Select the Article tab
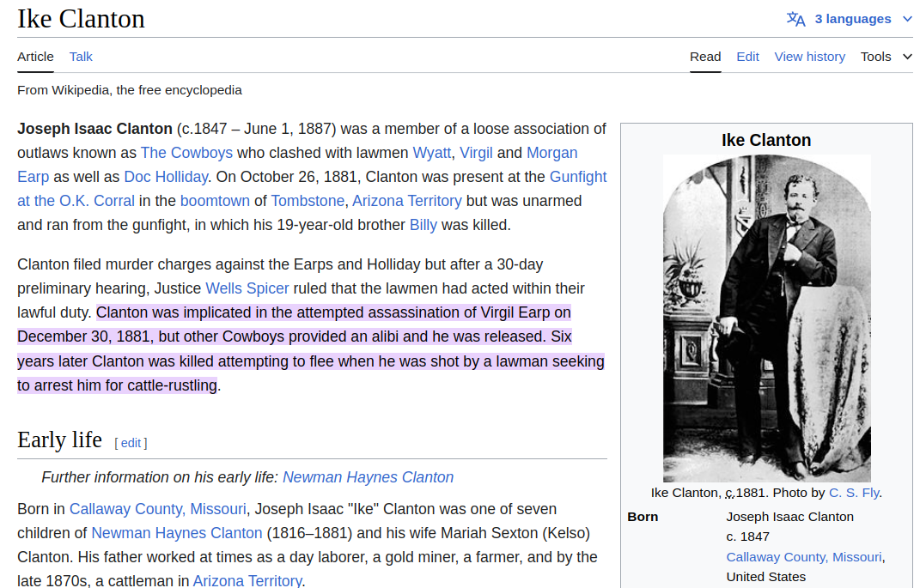The width and height of the screenshot is (920, 588). (x=35, y=57)
